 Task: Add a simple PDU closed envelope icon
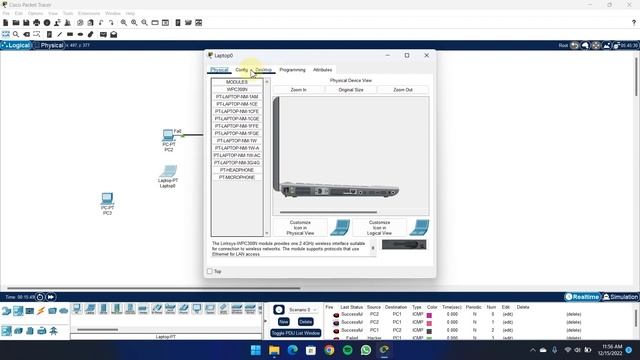click(103, 35)
